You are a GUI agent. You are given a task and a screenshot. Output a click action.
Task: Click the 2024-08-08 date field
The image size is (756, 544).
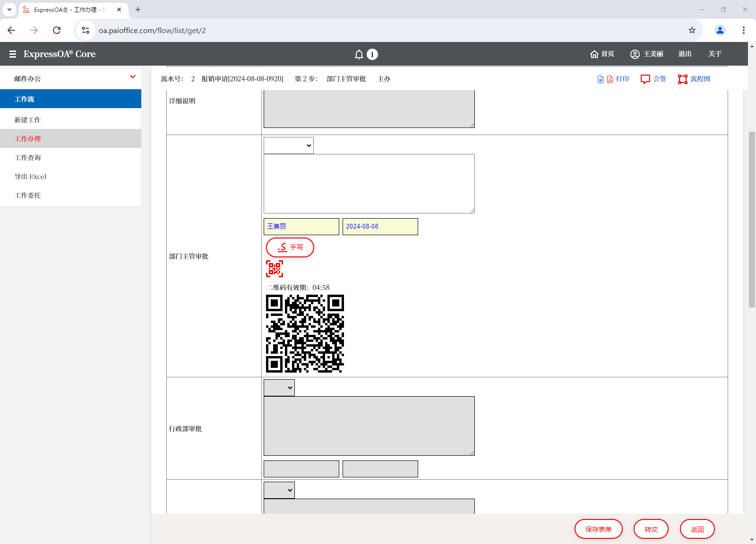380,227
